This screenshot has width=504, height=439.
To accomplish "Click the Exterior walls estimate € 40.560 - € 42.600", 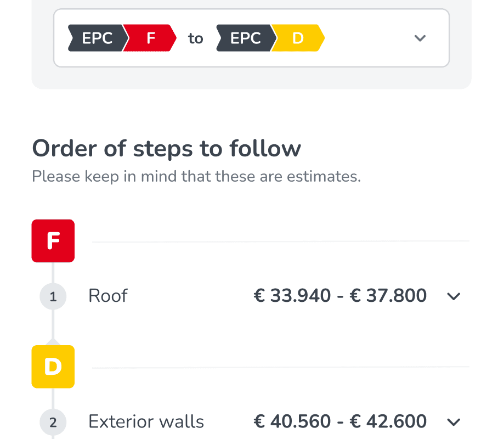I will pyautogui.click(x=340, y=421).
